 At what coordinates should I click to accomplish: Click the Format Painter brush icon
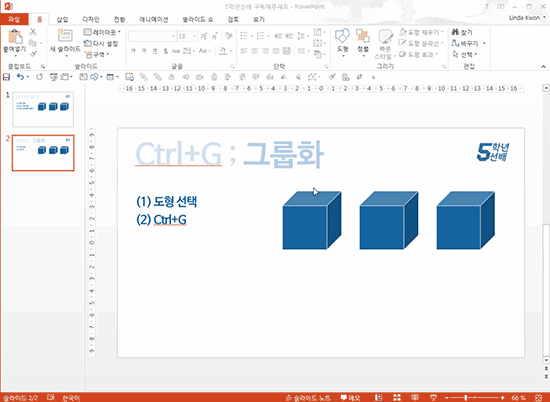pos(33,54)
